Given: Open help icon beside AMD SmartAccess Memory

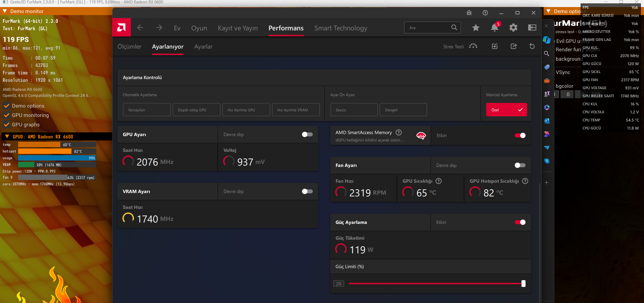Looking at the screenshot, I should [x=399, y=132].
